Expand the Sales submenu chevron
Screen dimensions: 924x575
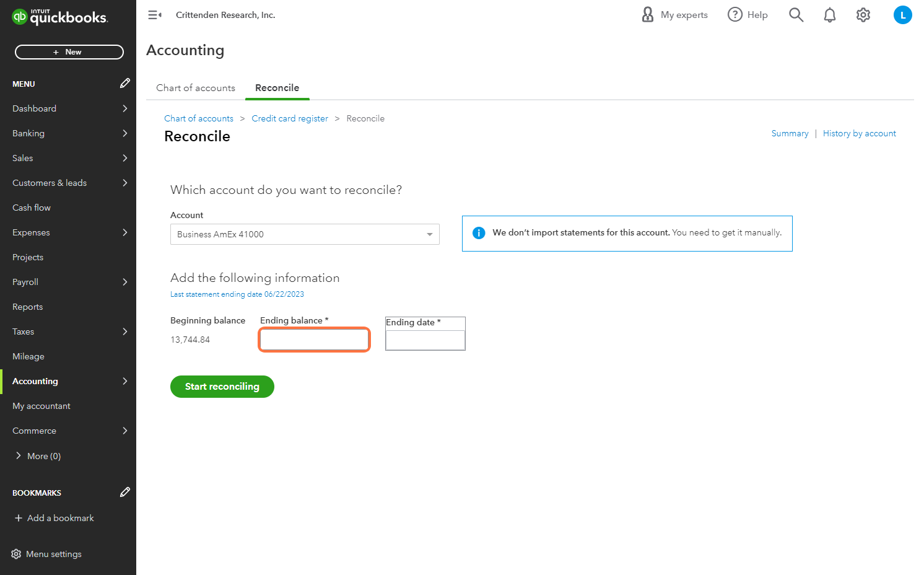tap(125, 158)
